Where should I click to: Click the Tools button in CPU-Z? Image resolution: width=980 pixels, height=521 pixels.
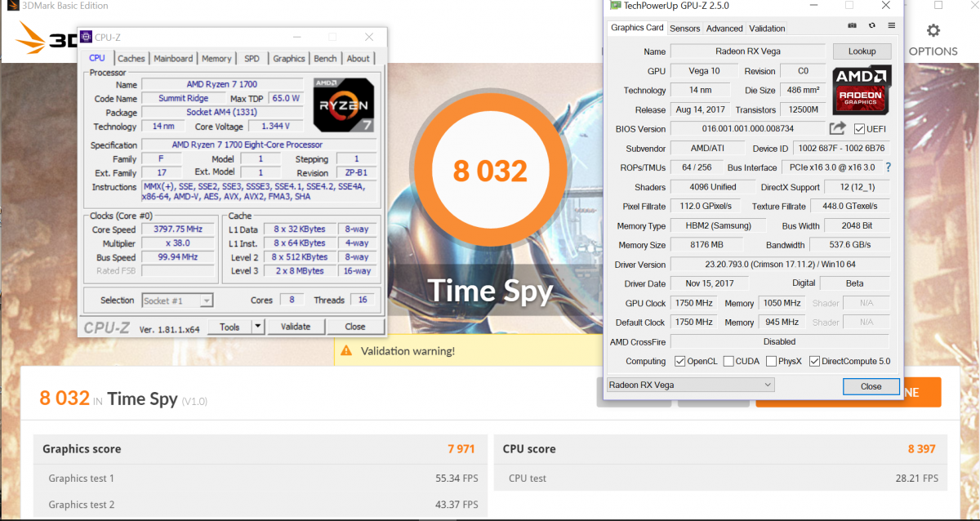pos(229,327)
